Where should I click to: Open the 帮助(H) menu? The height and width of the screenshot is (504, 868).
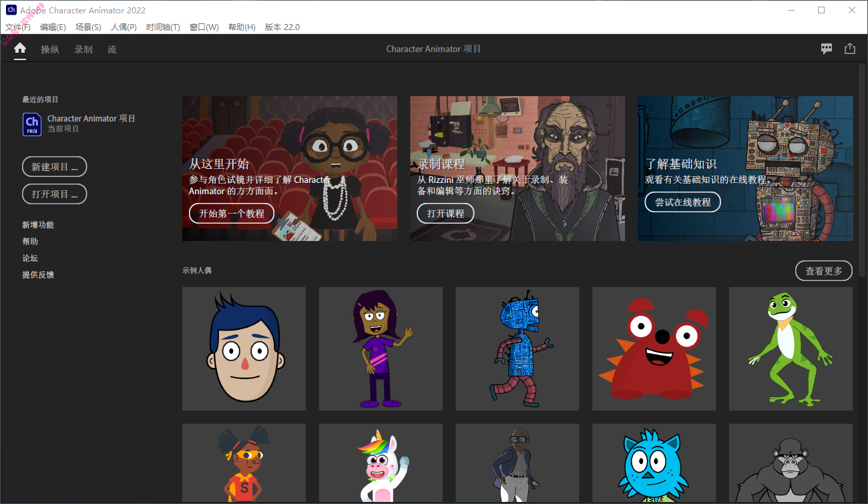coord(242,27)
